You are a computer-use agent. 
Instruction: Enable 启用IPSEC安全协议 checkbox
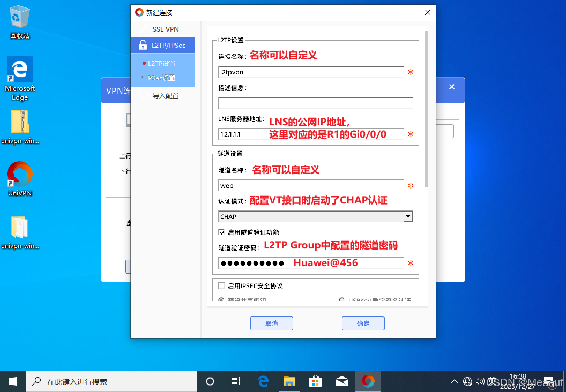[222, 285]
